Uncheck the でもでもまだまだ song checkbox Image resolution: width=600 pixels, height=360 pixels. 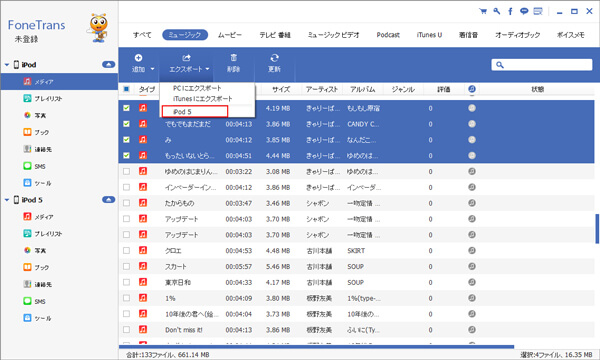(x=126, y=124)
